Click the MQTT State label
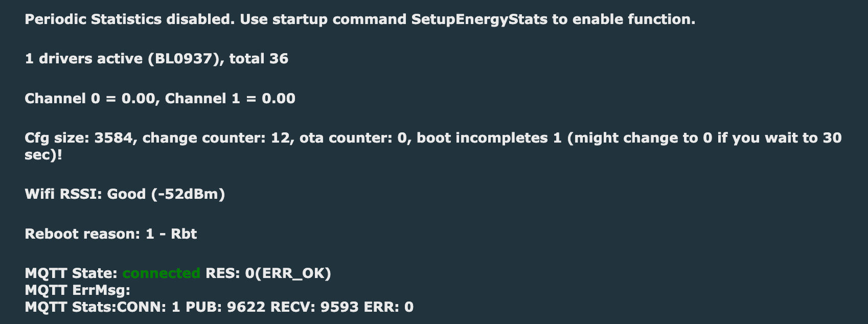The height and width of the screenshot is (324, 868). (71, 273)
